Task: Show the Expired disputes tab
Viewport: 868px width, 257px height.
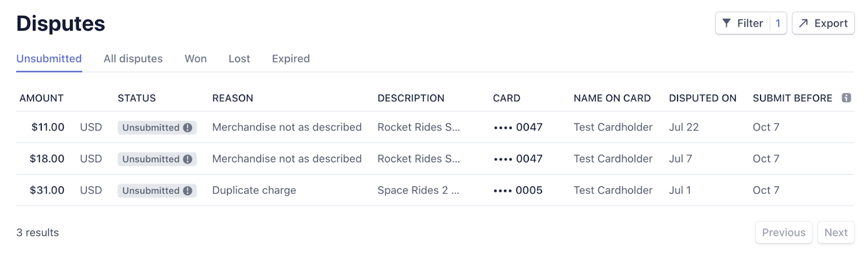Action: coord(291,59)
